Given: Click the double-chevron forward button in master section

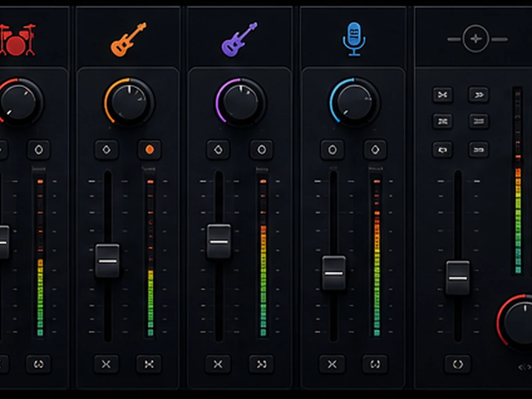Looking at the screenshot, I should point(479,94).
